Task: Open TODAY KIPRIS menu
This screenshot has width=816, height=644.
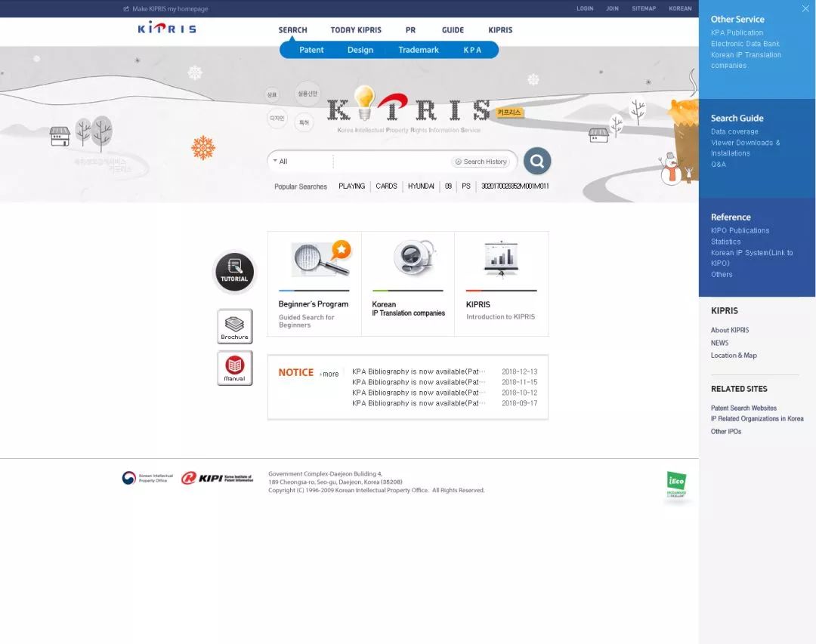Action: click(356, 30)
